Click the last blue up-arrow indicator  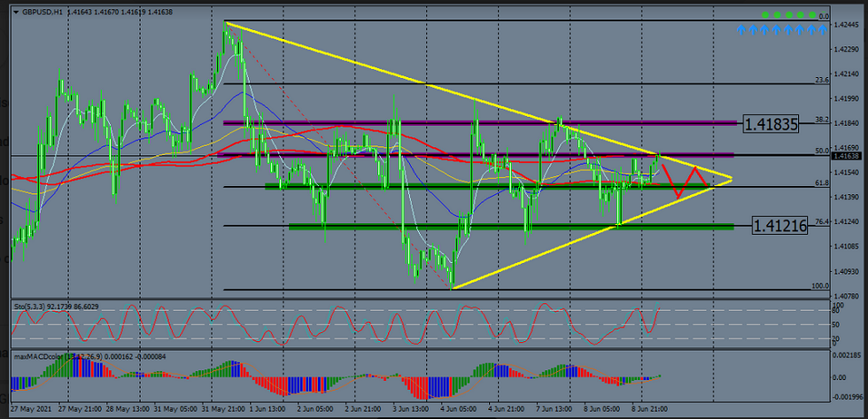[824, 30]
